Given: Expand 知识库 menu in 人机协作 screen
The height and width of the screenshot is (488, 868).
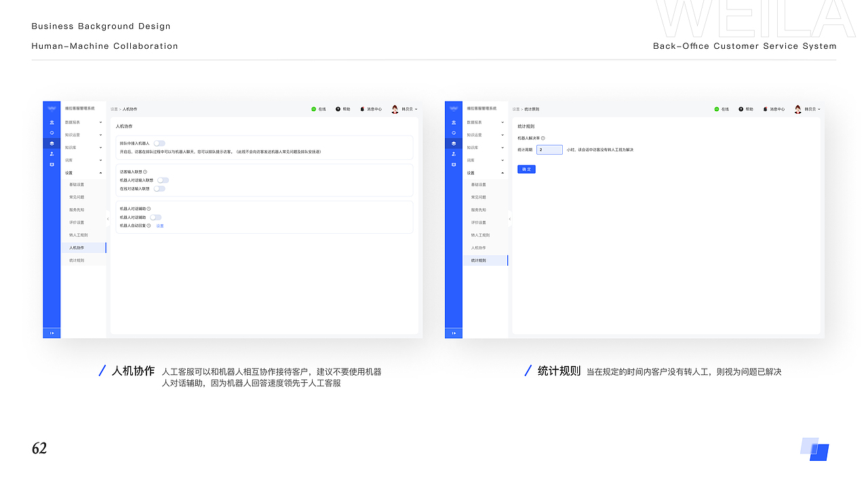Looking at the screenshot, I should coord(101,148).
